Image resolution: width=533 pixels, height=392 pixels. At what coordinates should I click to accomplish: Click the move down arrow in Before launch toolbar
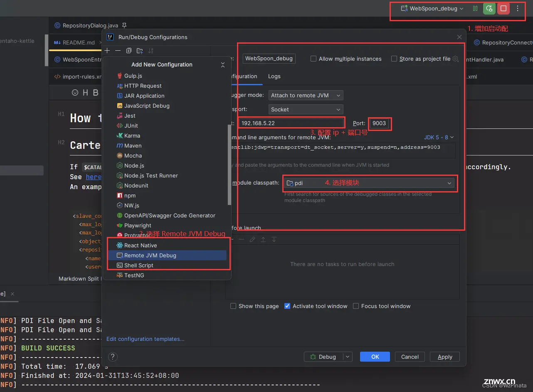[274, 239]
